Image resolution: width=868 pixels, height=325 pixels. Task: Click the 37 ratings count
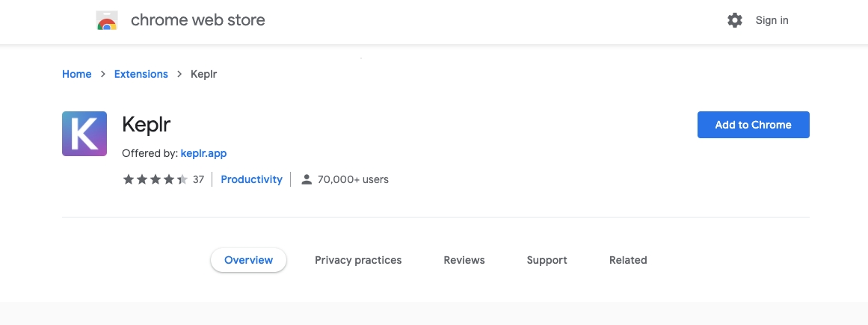click(198, 179)
